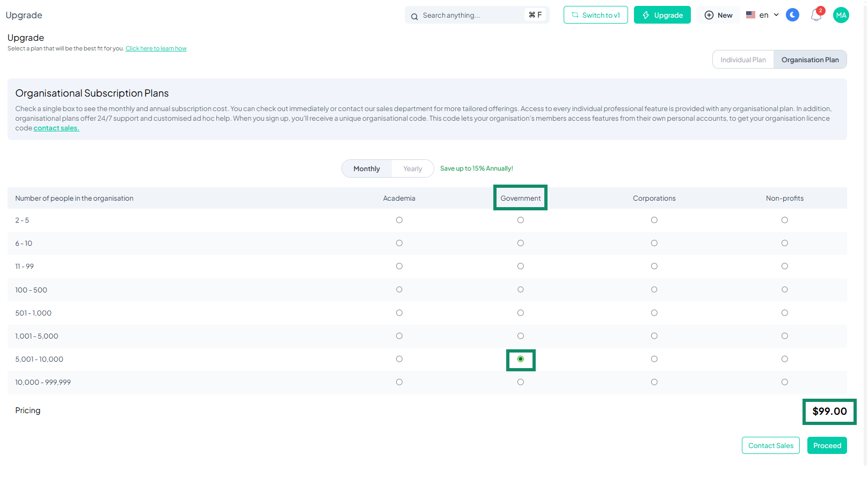Open the Click here to learn how link
The image size is (868, 484).
click(156, 48)
